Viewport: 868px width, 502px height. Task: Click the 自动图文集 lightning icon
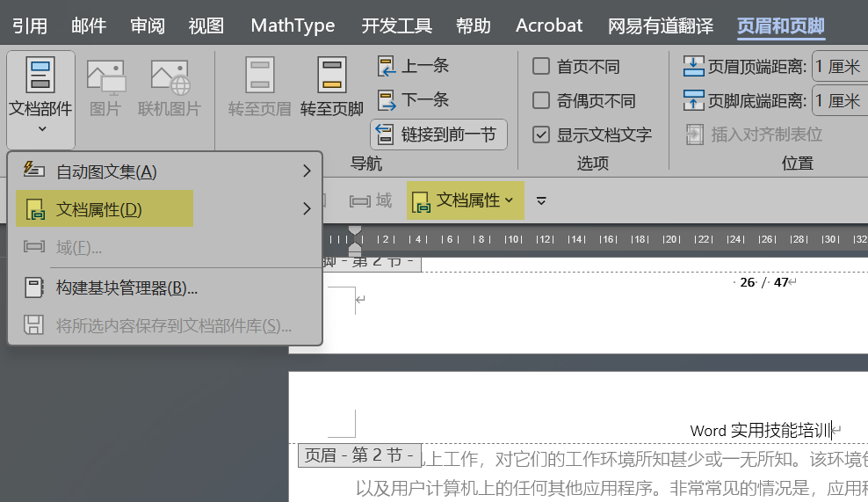(x=33, y=169)
